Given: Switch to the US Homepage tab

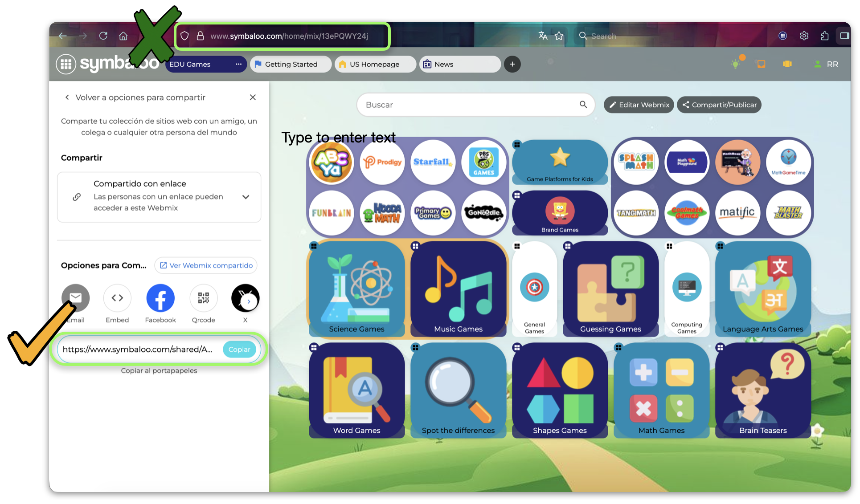Looking at the screenshot, I should pyautogui.click(x=374, y=64).
